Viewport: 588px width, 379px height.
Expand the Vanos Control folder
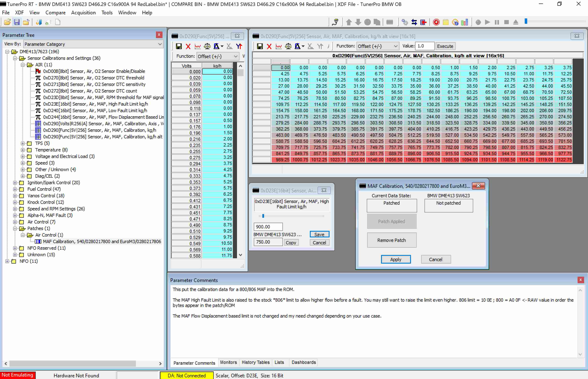tap(15, 196)
